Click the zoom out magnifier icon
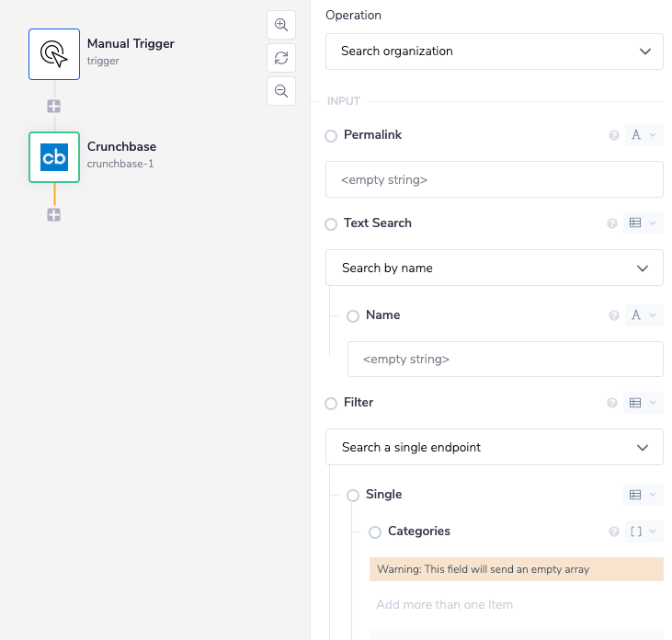This screenshot has height=640, width=672. pyautogui.click(x=281, y=91)
